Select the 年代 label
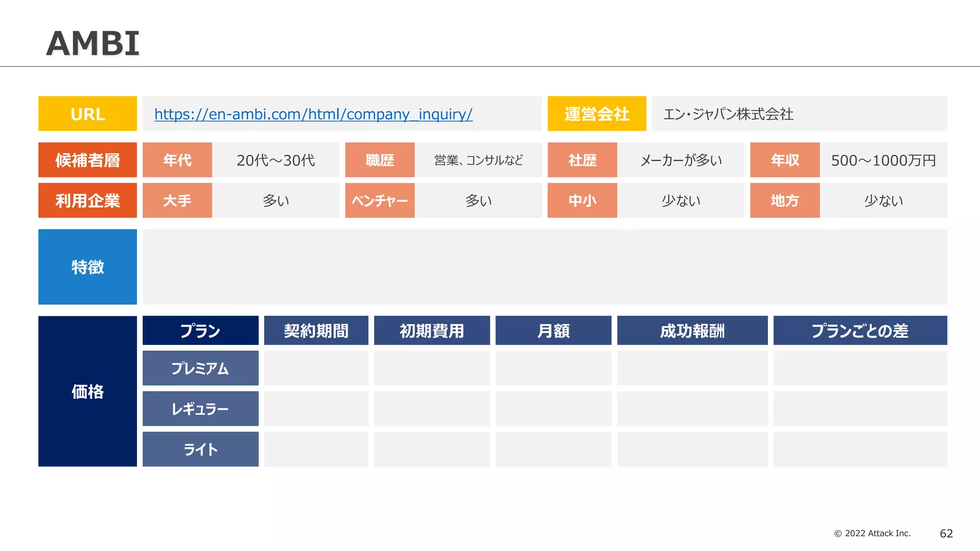This screenshot has height=551, width=980. (x=177, y=160)
